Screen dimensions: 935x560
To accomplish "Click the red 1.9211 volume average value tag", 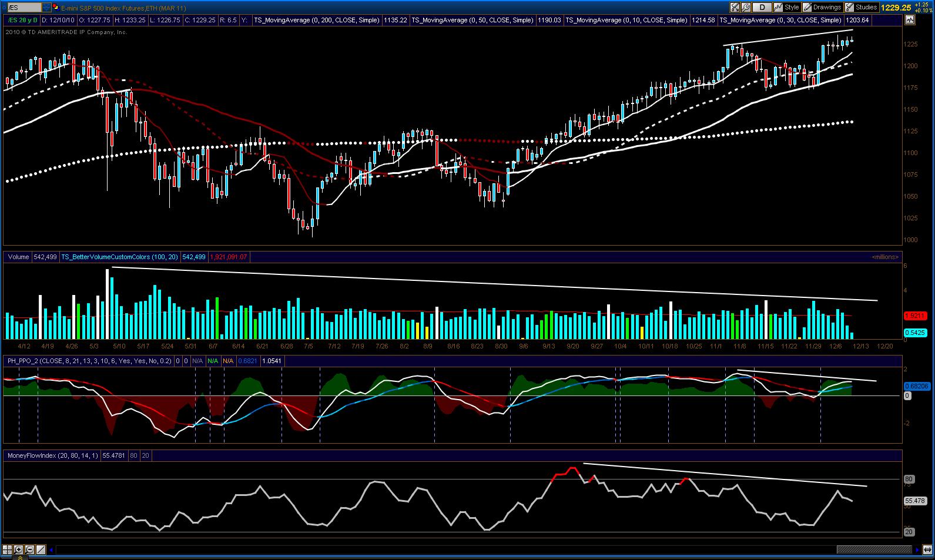I will coord(915,316).
